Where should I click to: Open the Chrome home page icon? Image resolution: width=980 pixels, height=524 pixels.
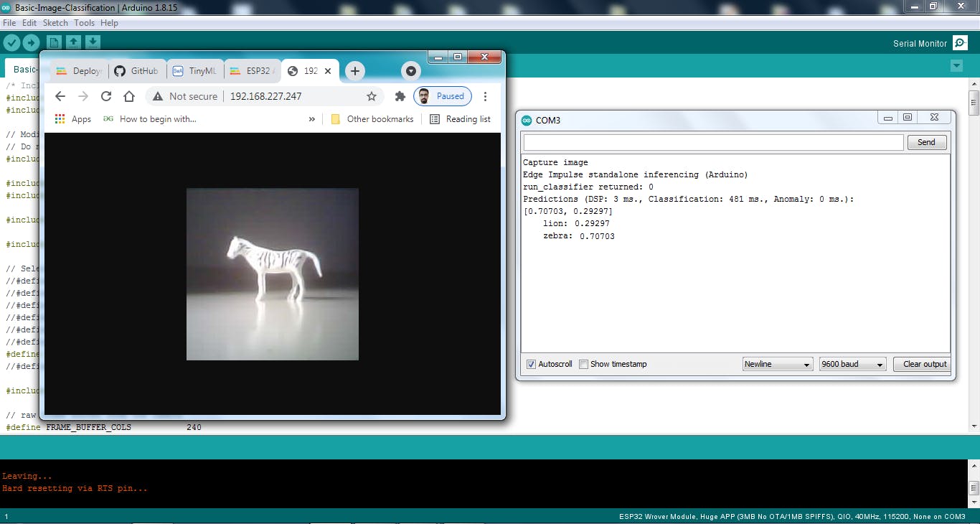(x=129, y=96)
